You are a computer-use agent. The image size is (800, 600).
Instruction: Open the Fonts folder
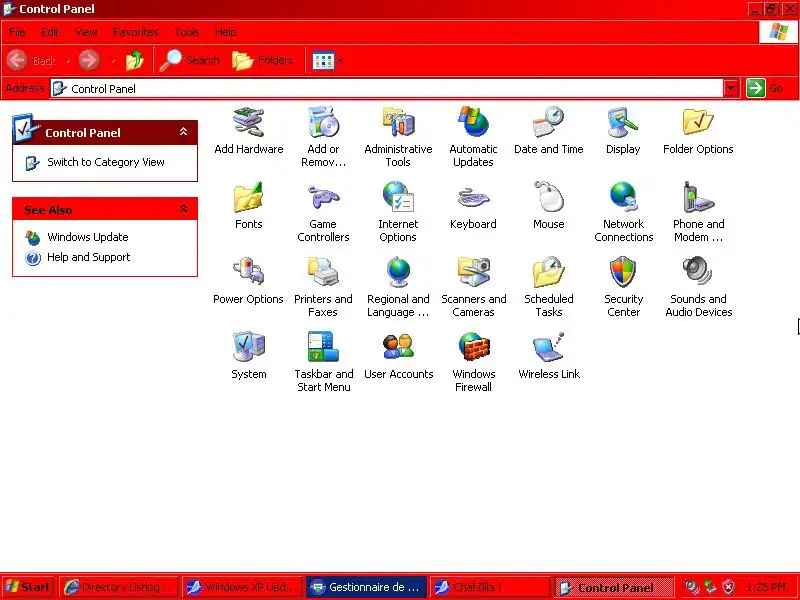[x=248, y=206]
